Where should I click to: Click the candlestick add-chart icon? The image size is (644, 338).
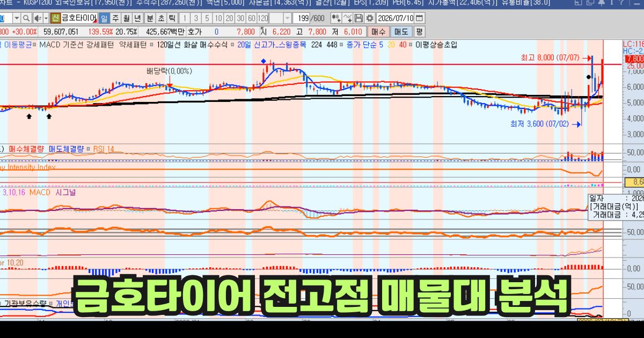[336, 18]
